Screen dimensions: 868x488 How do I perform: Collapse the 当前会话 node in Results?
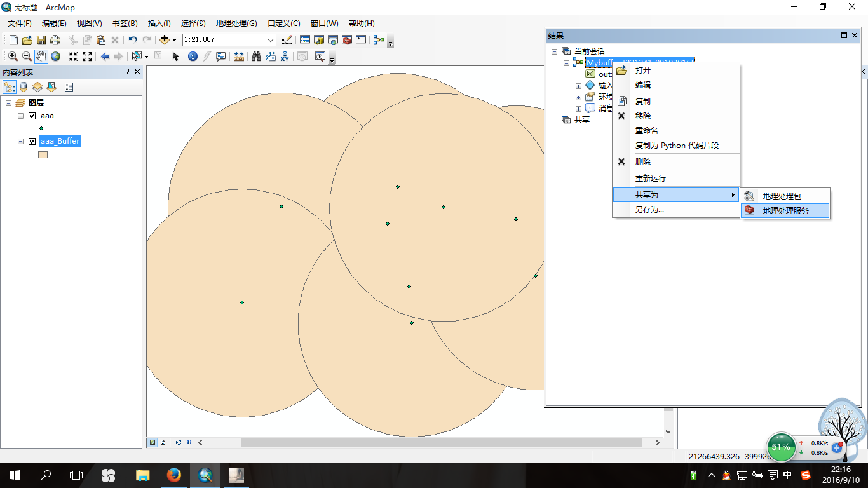click(554, 51)
